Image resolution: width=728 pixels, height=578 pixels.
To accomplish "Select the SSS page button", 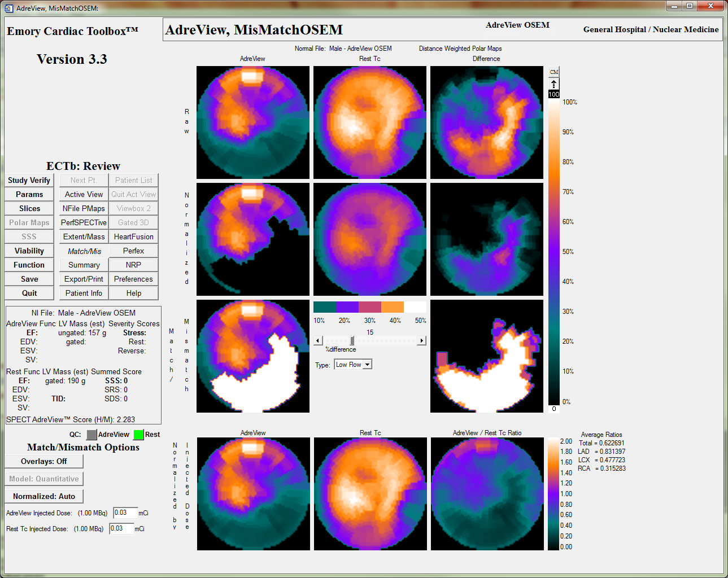I will click(29, 237).
